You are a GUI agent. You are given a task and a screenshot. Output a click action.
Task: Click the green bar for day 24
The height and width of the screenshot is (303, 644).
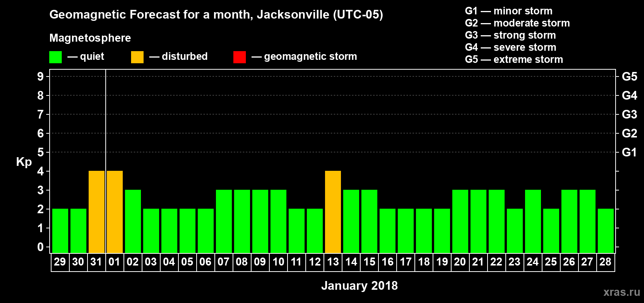pyautogui.click(x=533, y=221)
